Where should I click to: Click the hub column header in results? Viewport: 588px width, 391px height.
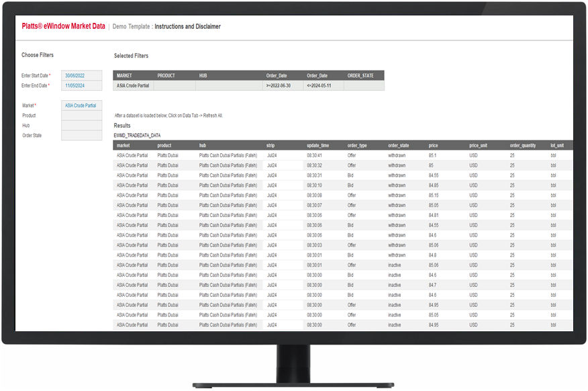(203, 145)
